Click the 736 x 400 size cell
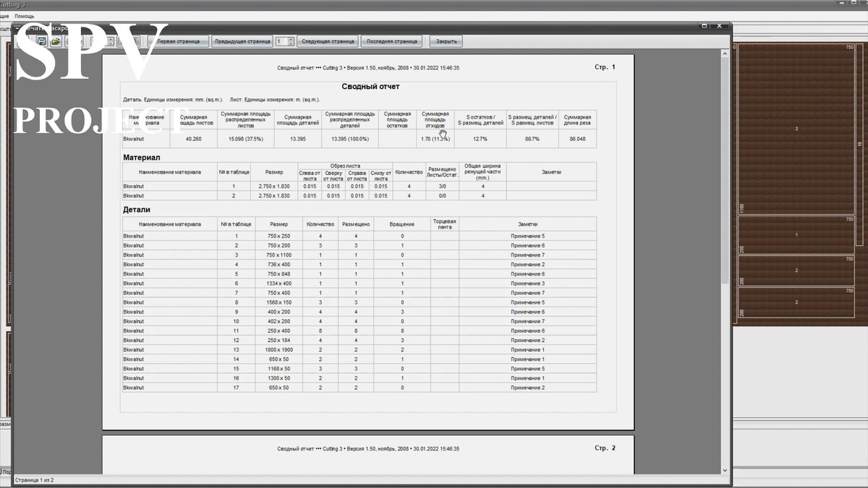This screenshot has height=488, width=868. [278, 265]
